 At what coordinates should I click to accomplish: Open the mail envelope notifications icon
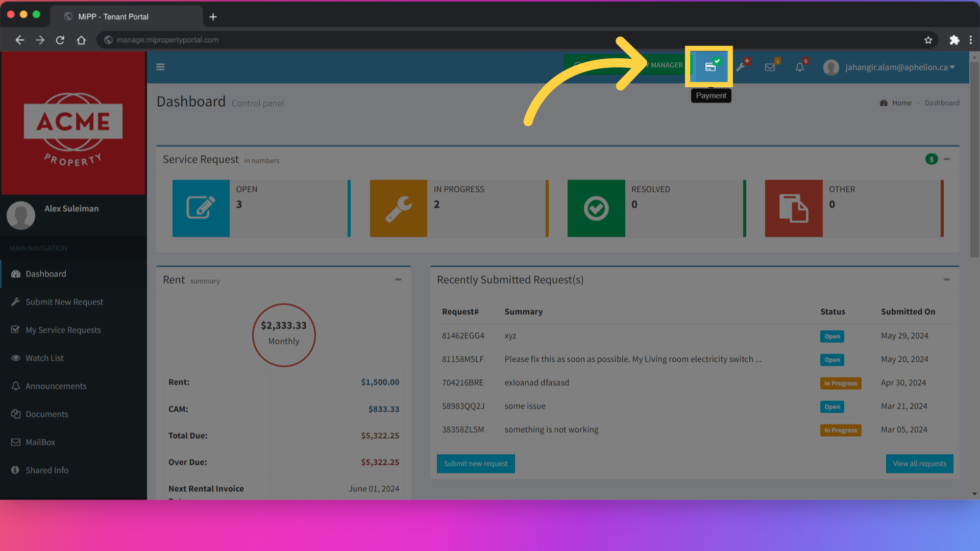click(x=770, y=67)
